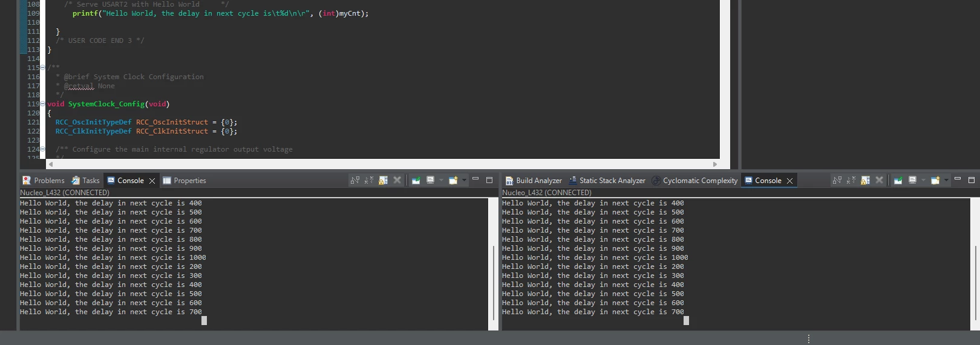This screenshot has width=980, height=345.
Task: Open display-console dropdown arrow in right Console panel
Action: (923, 180)
